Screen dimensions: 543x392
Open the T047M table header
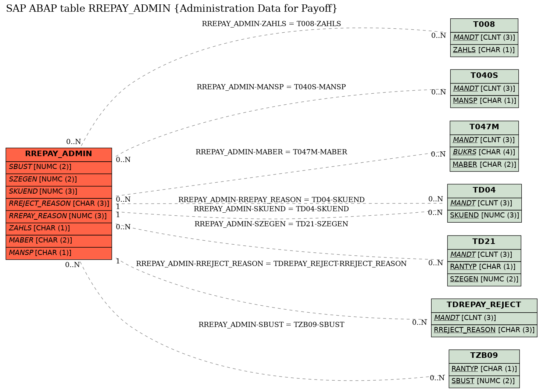[484, 127]
